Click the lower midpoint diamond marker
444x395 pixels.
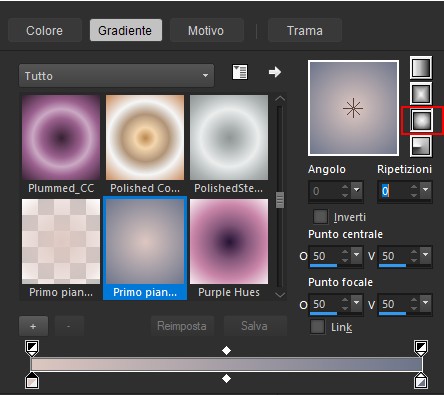[x=226, y=378]
